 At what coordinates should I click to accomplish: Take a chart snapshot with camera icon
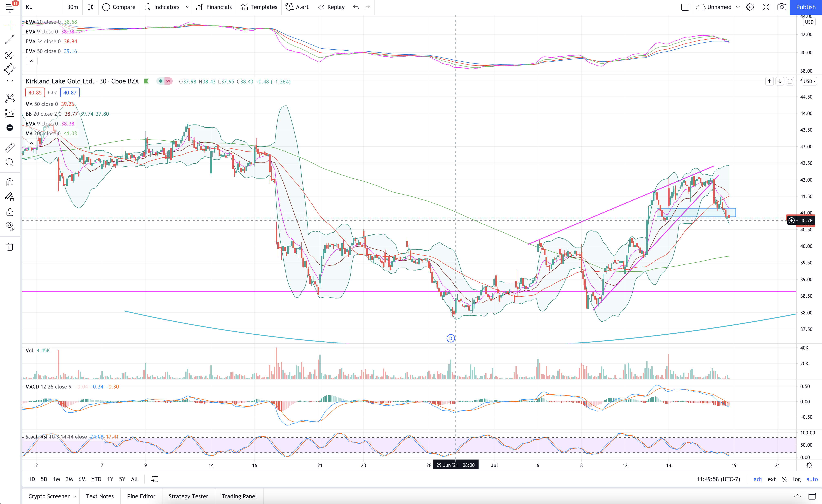pyautogui.click(x=782, y=7)
